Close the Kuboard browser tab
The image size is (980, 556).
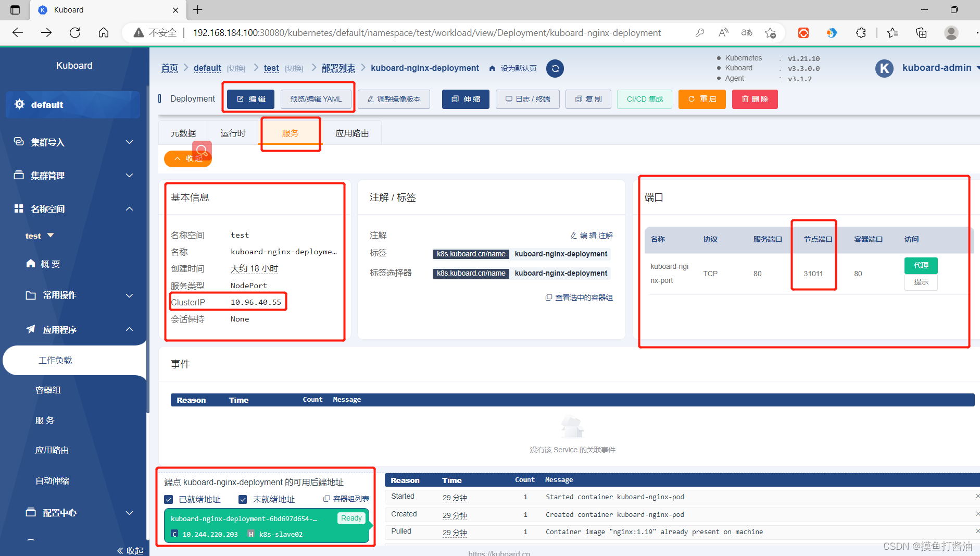[x=175, y=10]
